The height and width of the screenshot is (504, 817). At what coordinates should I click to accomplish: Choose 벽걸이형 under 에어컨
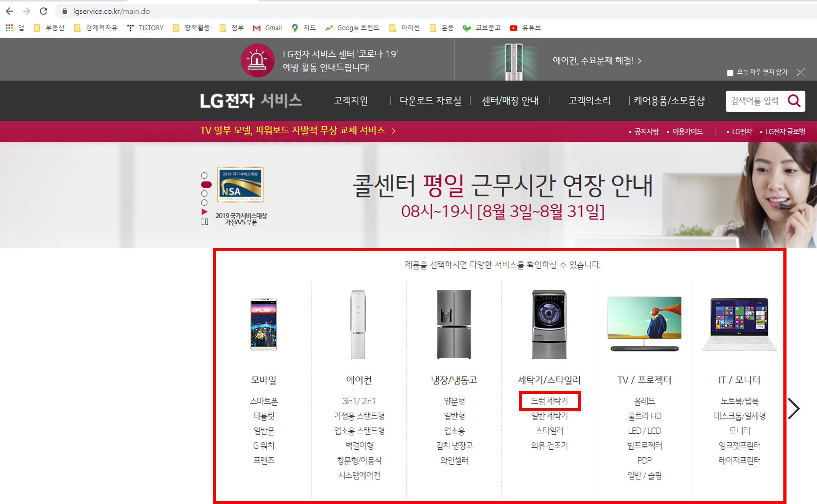[x=359, y=446]
